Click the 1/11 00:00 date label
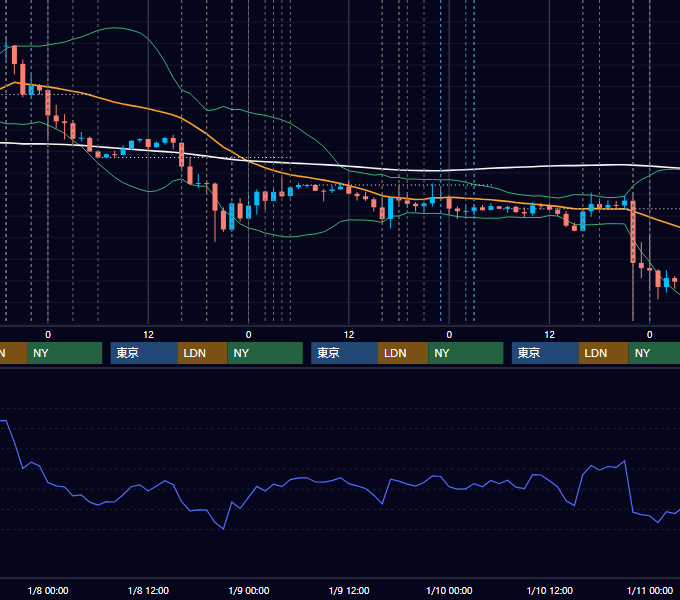This screenshot has width=680, height=600. pyautogui.click(x=650, y=590)
